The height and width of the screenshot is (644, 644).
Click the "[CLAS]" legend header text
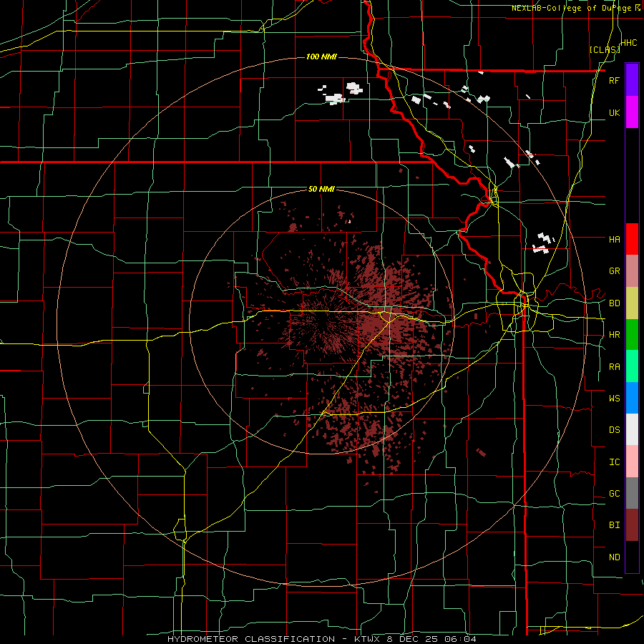605,49
